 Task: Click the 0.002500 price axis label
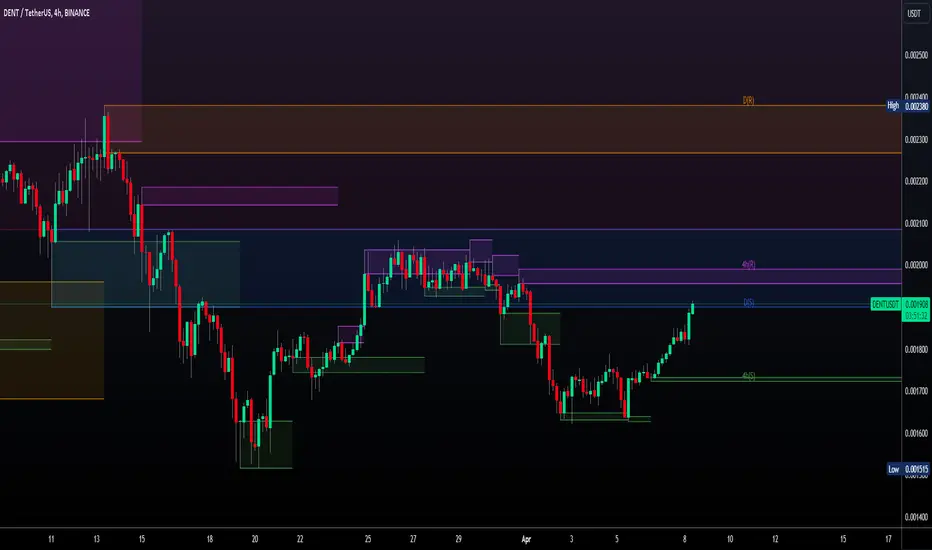(916, 55)
